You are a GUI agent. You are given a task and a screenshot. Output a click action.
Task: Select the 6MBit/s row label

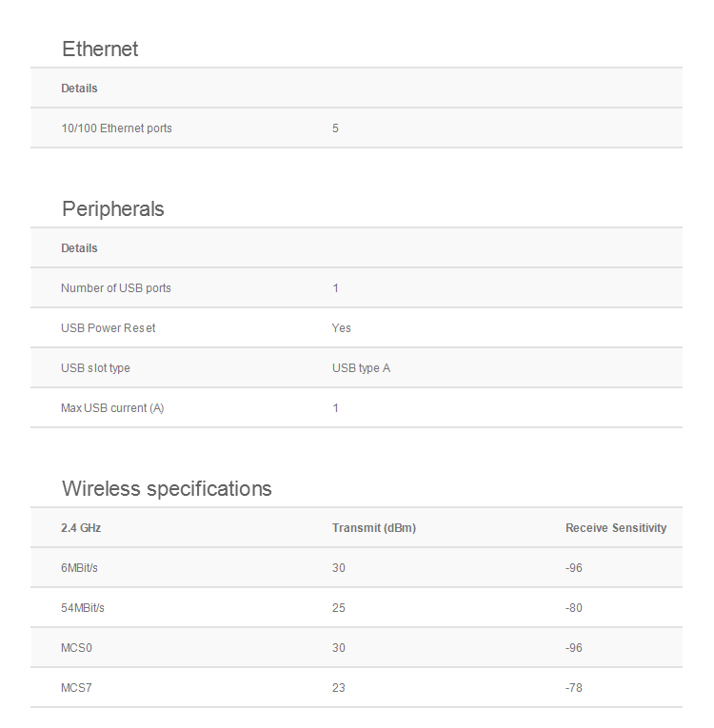point(79,568)
